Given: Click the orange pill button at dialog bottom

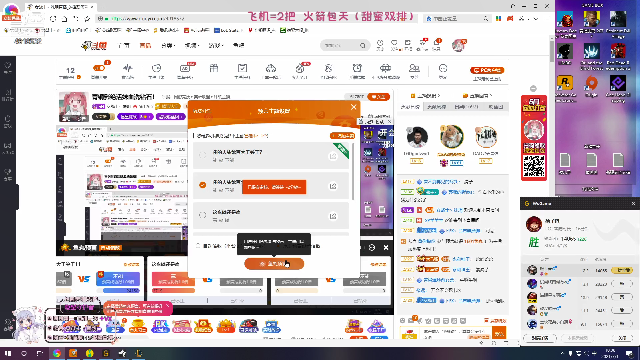Looking at the screenshot, I should [x=274, y=264].
